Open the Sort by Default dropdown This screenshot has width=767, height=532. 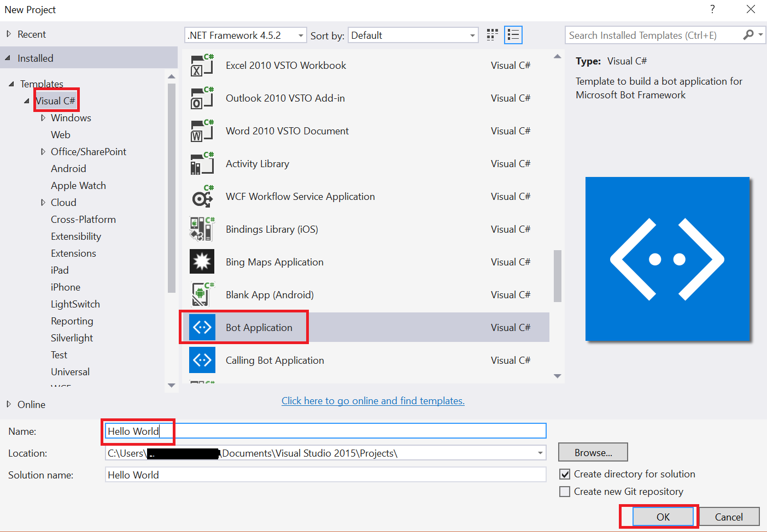tap(413, 36)
